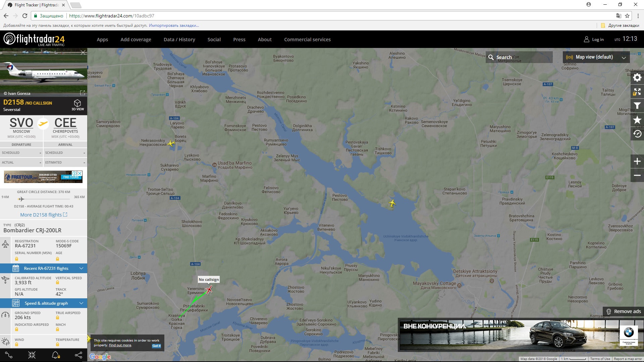644x362 pixels.
Task: Zoom in the map with plus button
Action: coord(637,161)
